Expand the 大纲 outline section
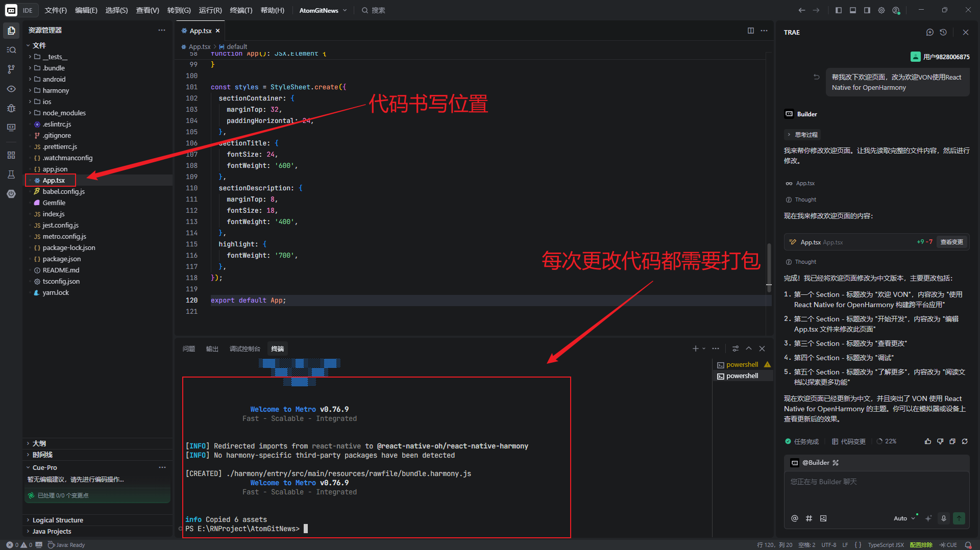This screenshot has width=980, height=550. pyautogui.click(x=39, y=443)
